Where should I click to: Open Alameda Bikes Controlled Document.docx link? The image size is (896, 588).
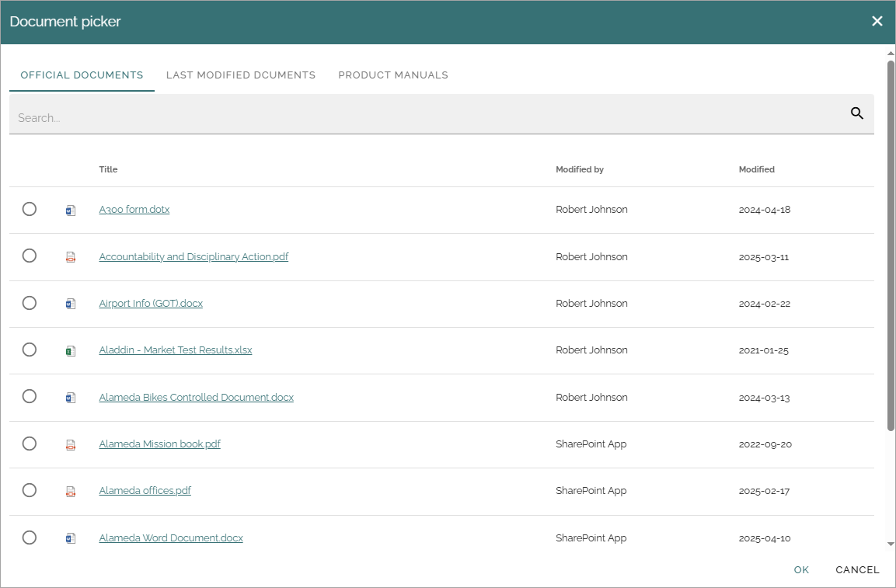[x=196, y=397]
